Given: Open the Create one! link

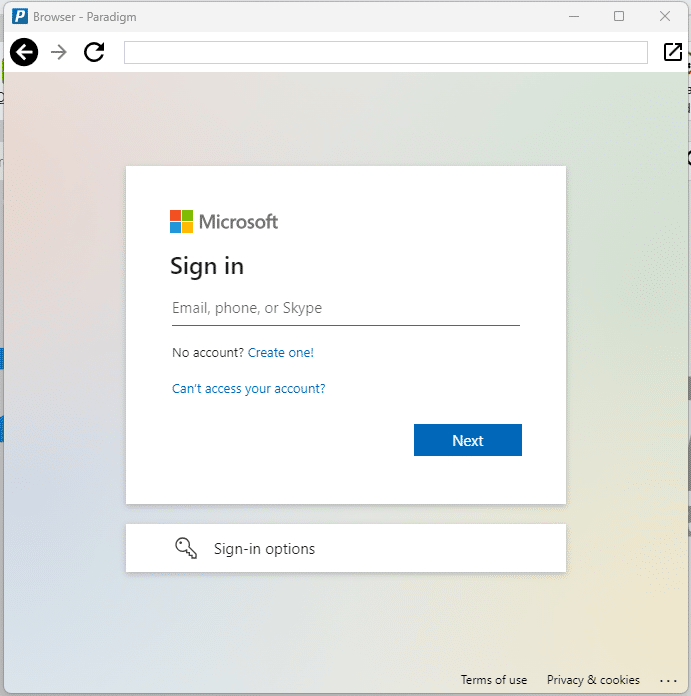Looking at the screenshot, I should click(x=280, y=352).
